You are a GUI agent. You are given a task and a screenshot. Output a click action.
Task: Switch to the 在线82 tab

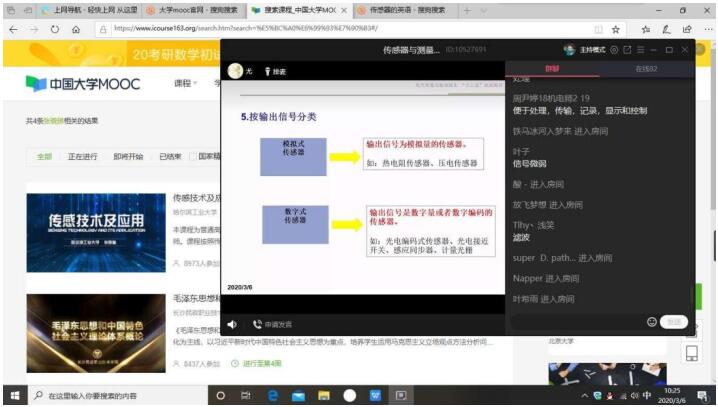tap(646, 69)
